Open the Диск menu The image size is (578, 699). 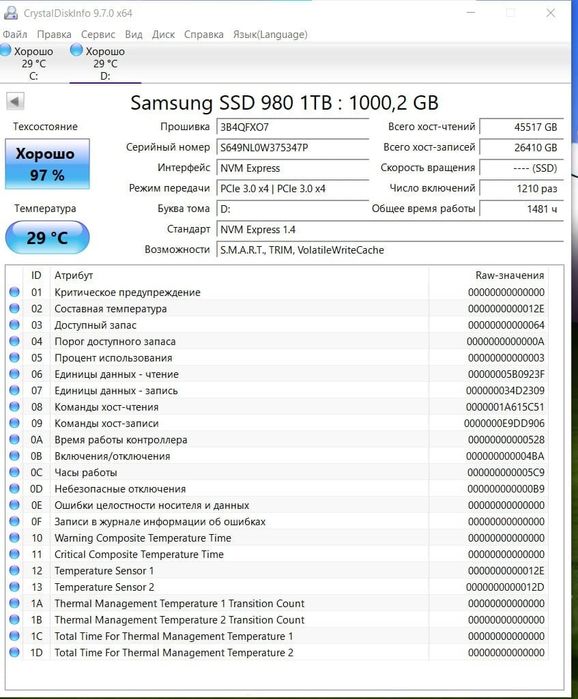(x=163, y=34)
